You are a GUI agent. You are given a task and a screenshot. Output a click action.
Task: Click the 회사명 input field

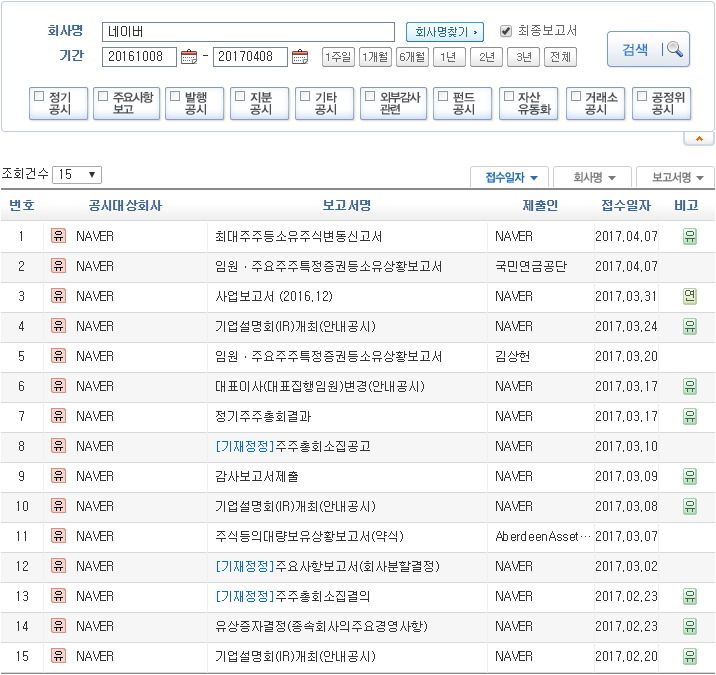(x=248, y=32)
